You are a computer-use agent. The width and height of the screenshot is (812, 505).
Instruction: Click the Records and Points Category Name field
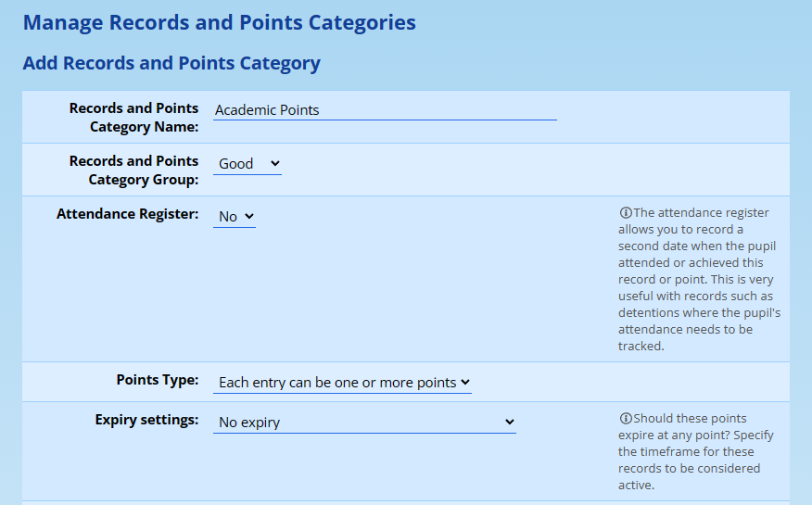(x=385, y=110)
